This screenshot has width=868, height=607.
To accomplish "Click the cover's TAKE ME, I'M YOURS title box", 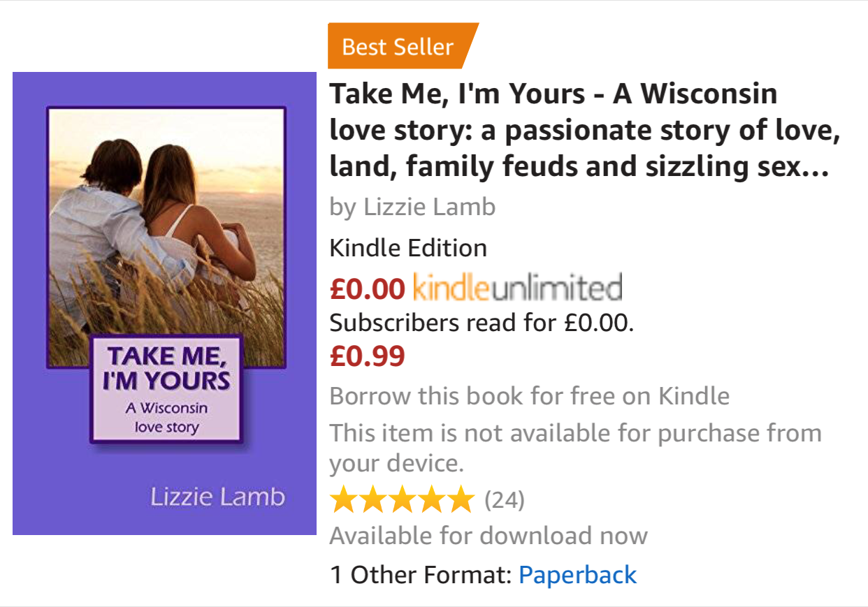I will (166, 389).
